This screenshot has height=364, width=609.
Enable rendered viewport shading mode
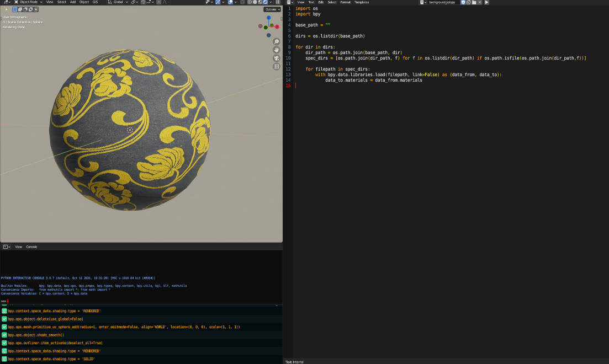point(266,2)
